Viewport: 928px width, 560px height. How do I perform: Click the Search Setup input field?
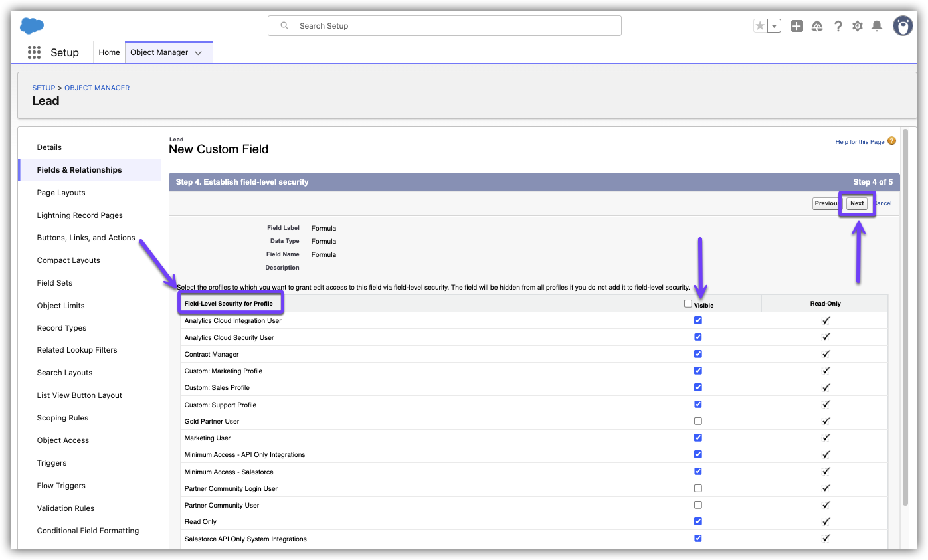point(444,26)
